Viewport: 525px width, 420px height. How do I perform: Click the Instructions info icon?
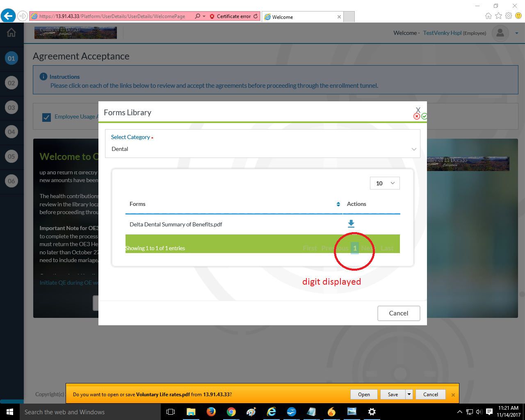tap(43, 77)
